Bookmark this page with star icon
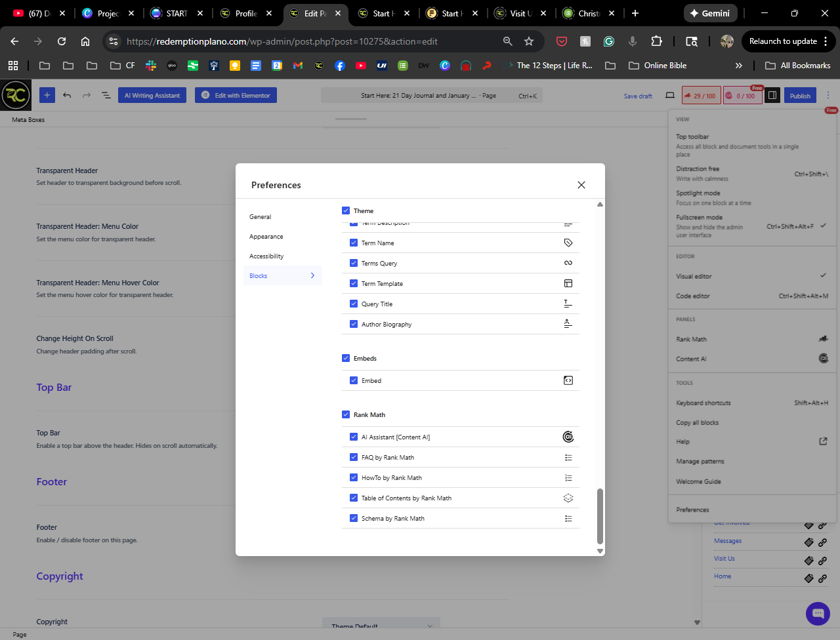Image resolution: width=840 pixels, height=640 pixels. click(x=529, y=41)
